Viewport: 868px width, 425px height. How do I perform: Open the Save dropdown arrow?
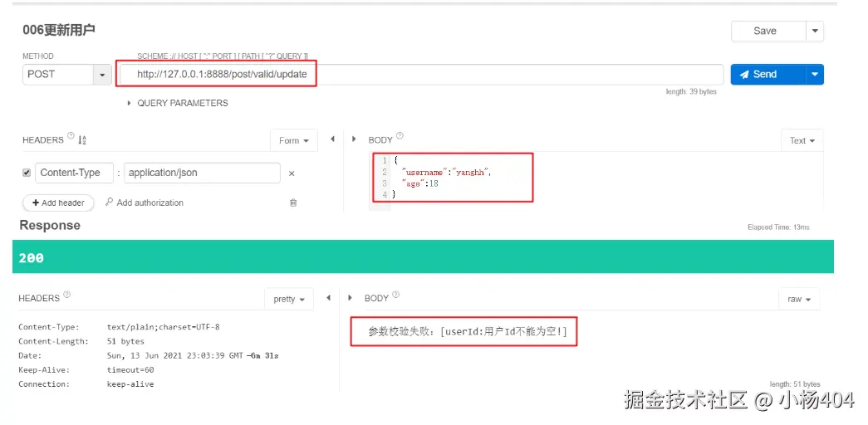(815, 31)
